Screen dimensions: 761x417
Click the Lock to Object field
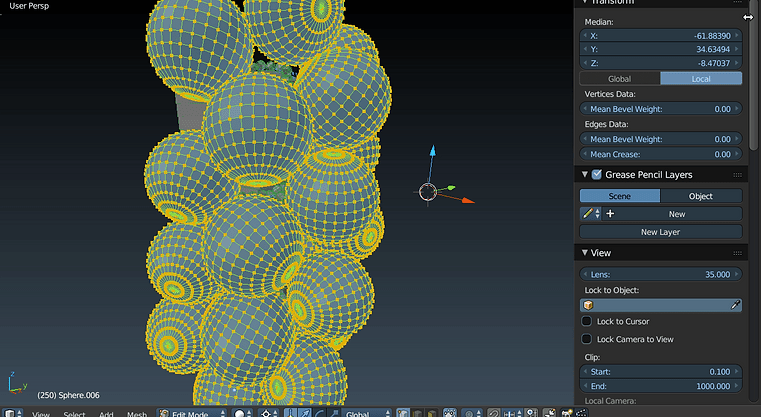click(x=661, y=305)
